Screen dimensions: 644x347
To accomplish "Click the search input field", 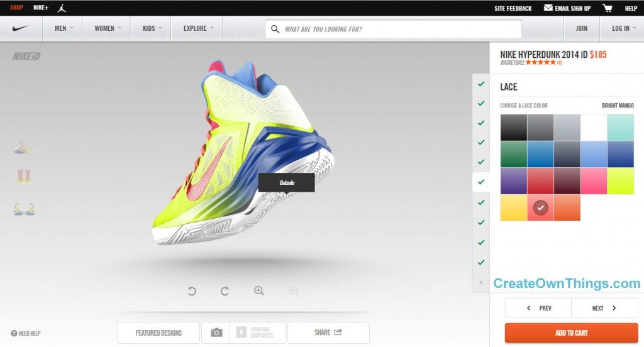I will click(394, 29).
